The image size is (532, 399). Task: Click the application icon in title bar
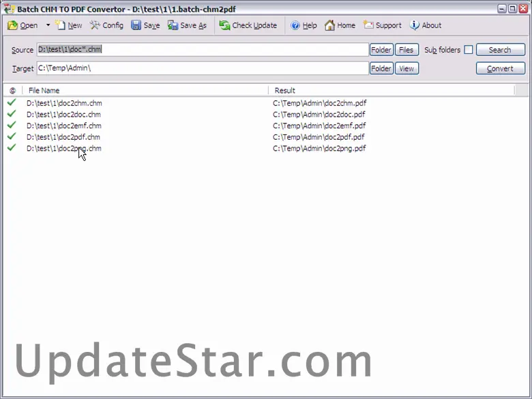[9, 8]
